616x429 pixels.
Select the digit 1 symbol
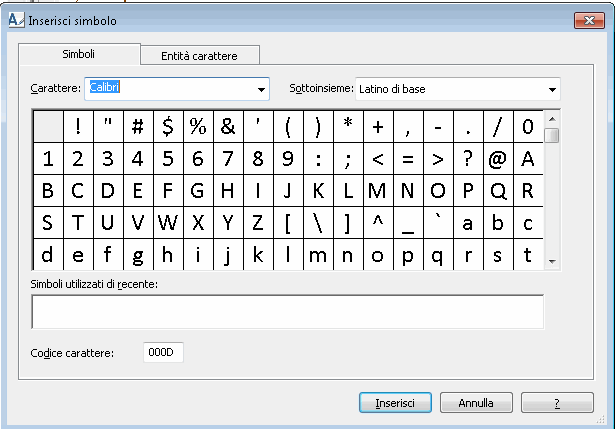pyautogui.click(x=48, y=158)
